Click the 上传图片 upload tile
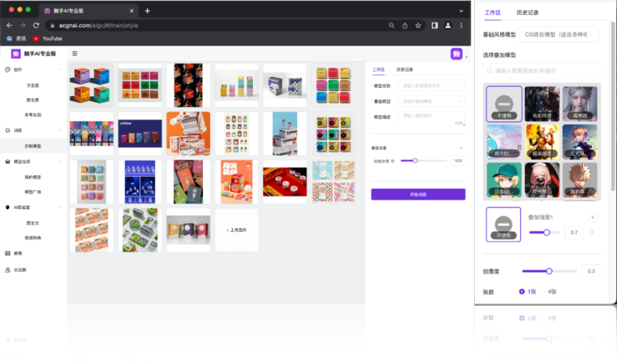 tap(237, 230)
